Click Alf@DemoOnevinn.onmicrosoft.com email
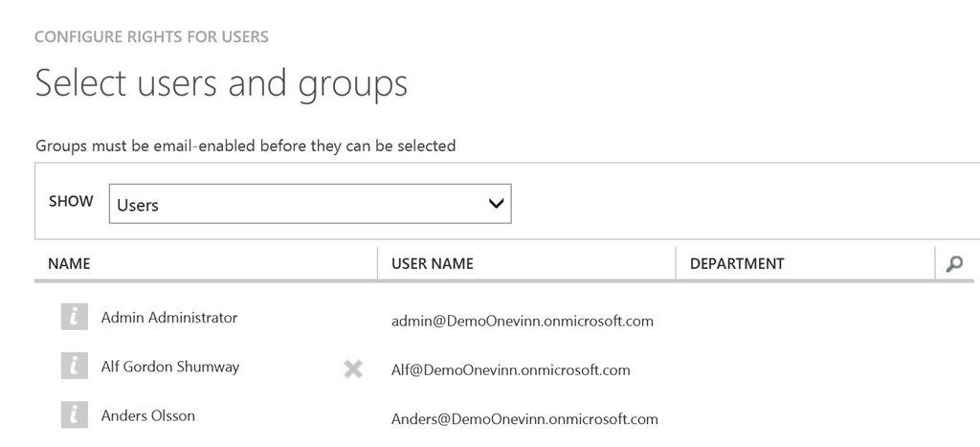980x447 pixels. (x=510, y=370)
